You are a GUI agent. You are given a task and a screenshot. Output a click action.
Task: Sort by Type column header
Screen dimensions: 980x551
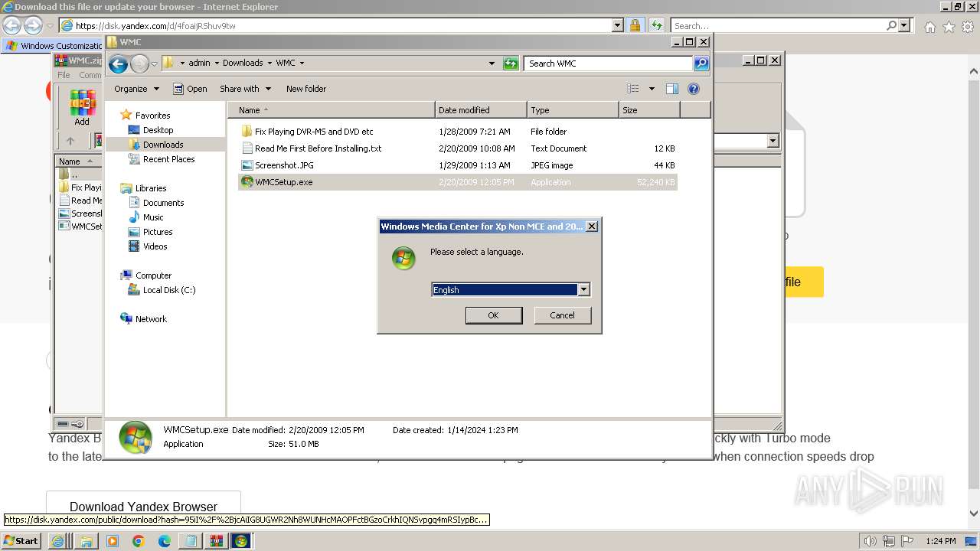[573, 110]
